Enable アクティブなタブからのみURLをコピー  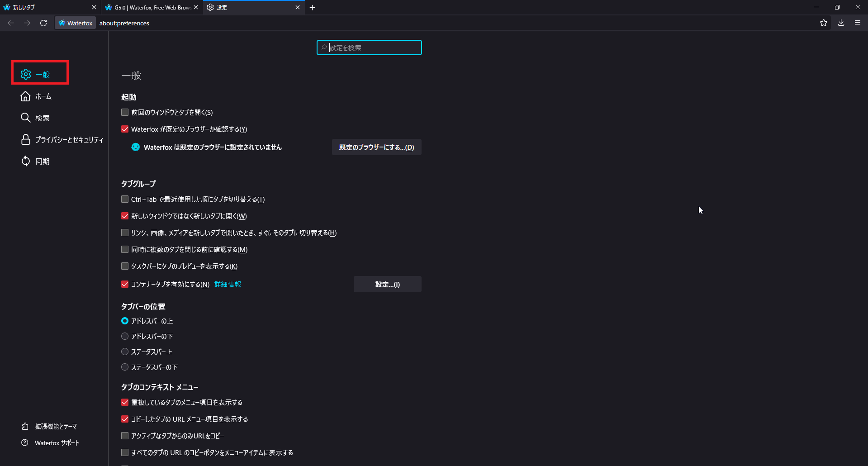125,436
